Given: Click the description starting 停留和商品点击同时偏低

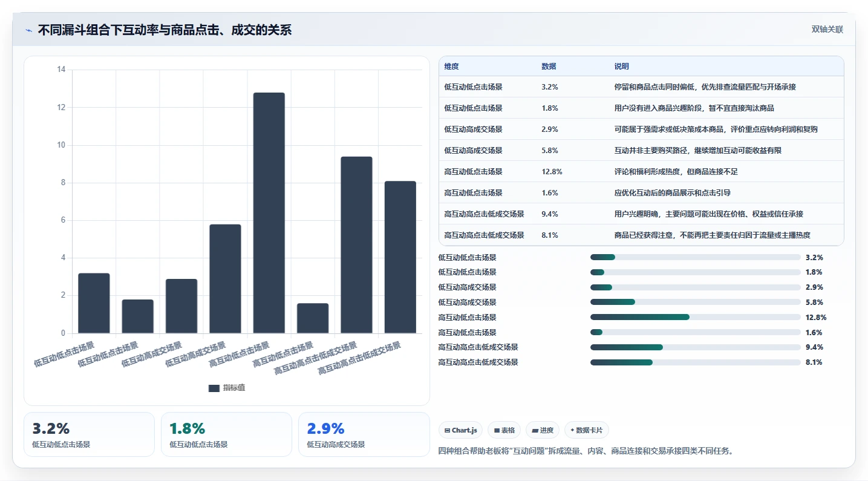Looking at the screenshot, I should [705, 87].
